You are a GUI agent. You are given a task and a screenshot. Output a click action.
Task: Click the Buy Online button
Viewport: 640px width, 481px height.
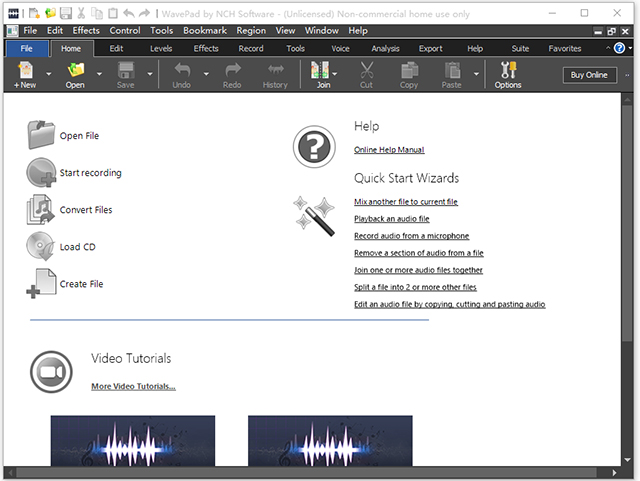click(589, 75)
